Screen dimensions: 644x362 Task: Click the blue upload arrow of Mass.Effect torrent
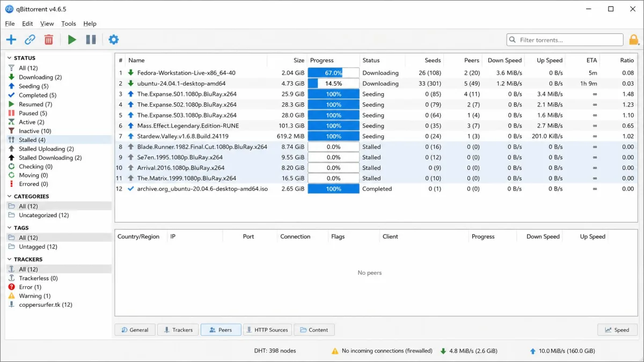pyautogui.click(x=130, y=125)
